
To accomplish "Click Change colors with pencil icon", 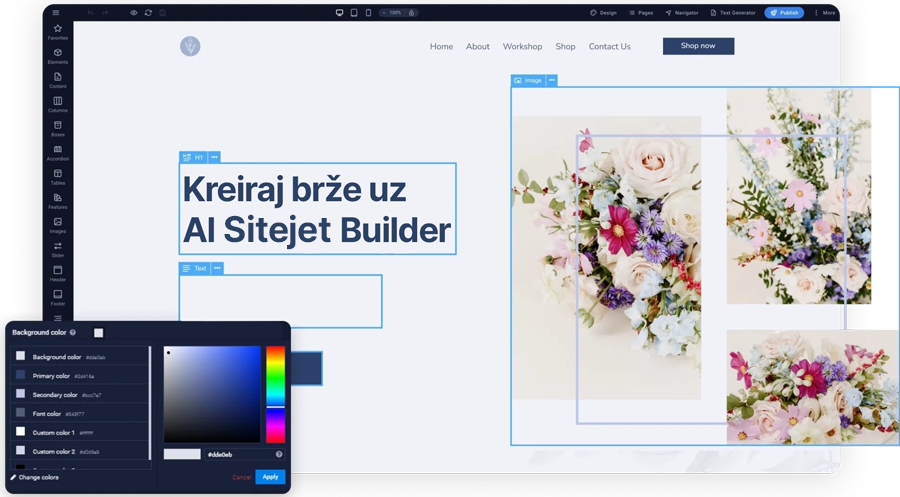I will tap(34, 477).
